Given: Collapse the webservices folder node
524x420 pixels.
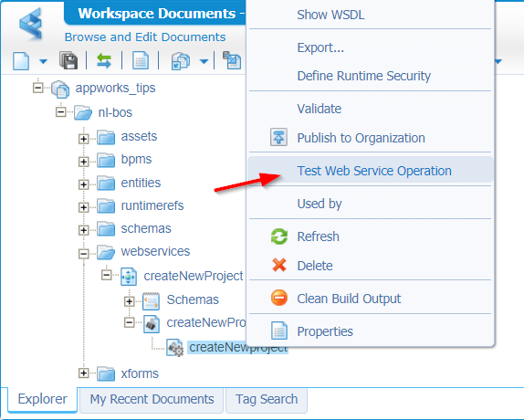Looking at the screenshot, I should 84,254.
